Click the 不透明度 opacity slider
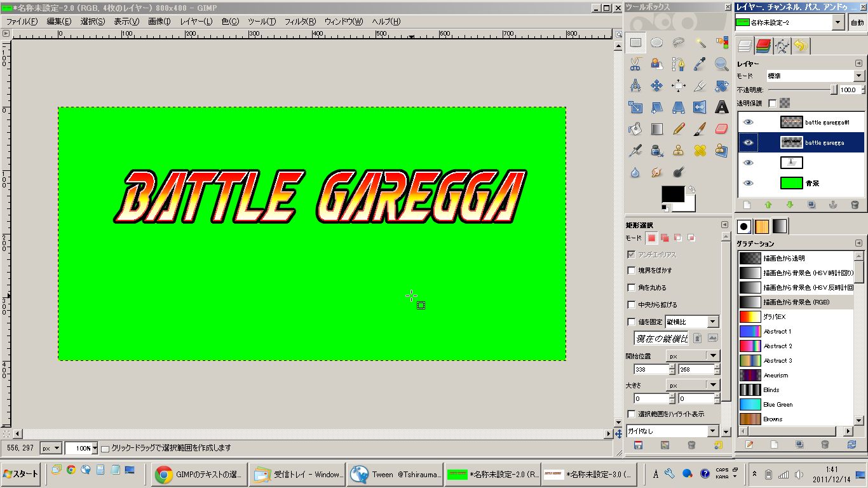 point(803,90)
